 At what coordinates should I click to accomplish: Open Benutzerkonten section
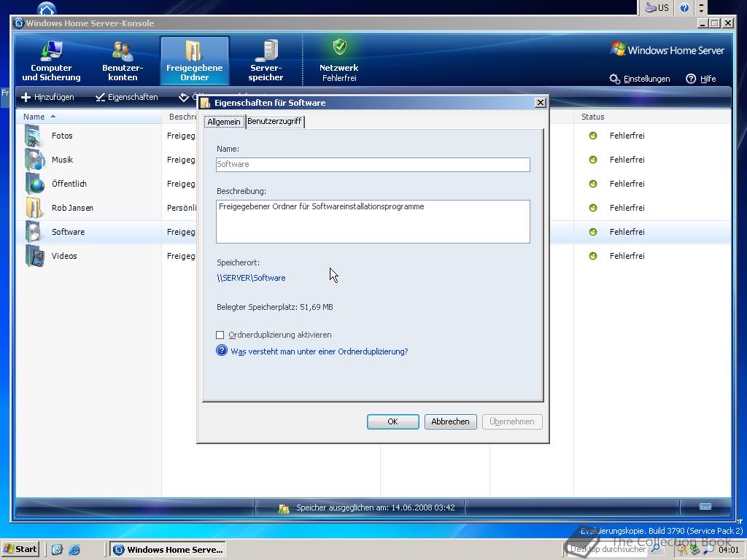123,61
